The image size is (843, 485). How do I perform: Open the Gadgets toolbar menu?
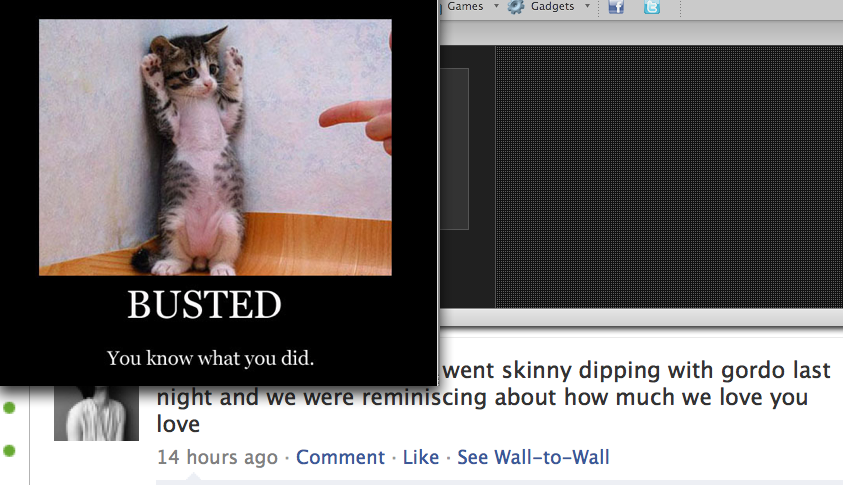point(552,6)
